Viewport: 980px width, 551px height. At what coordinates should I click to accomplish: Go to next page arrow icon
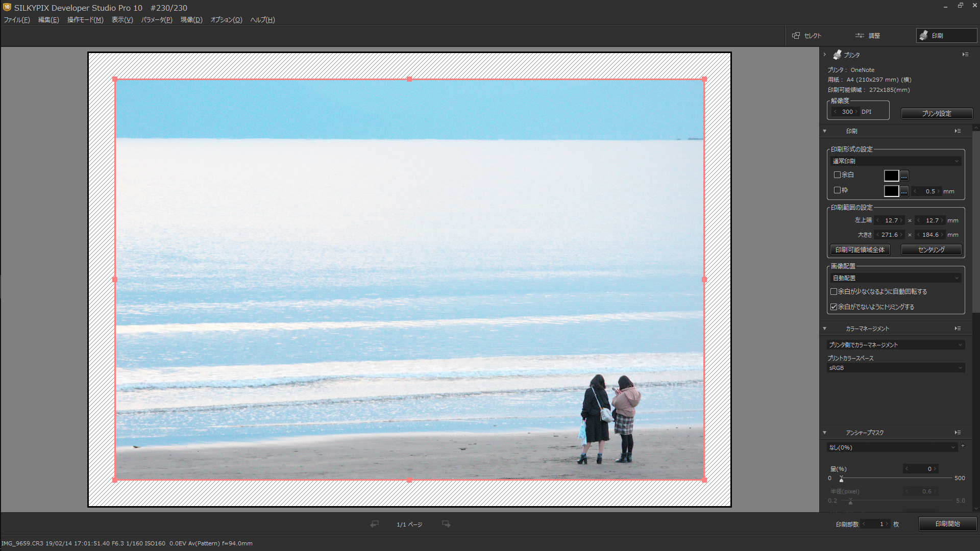[446, 524]
